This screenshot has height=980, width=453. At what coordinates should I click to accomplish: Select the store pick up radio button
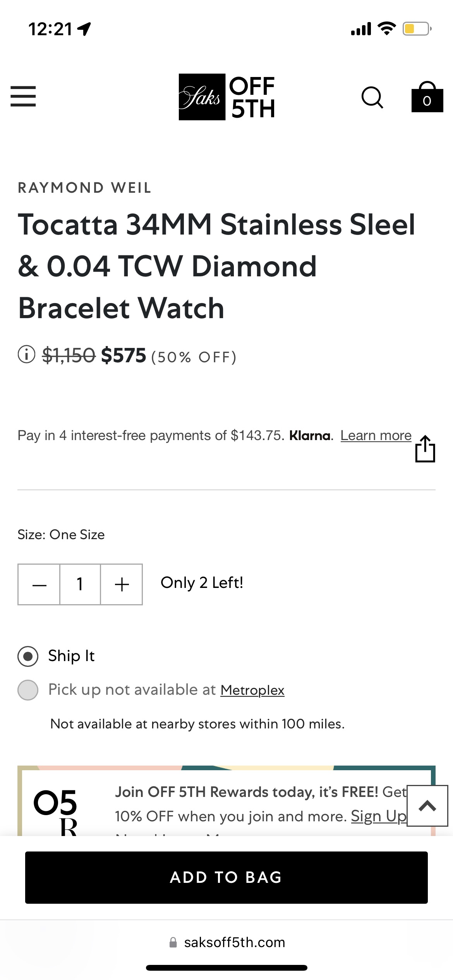[28, 690]
